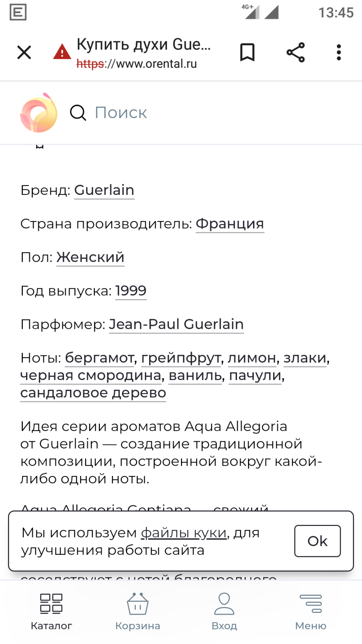Open the Женский gender filter link
The width and height of the screenshot is (362, 644).
pos(90,257)
